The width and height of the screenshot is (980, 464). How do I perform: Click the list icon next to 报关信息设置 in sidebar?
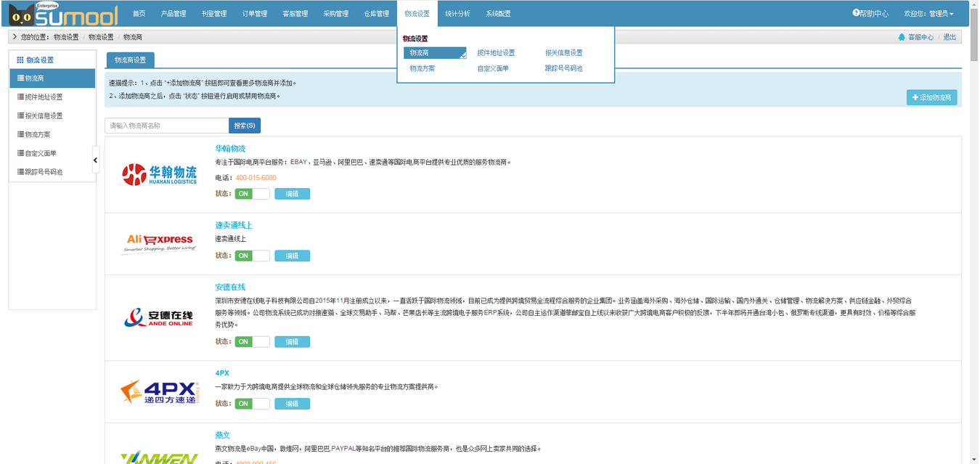pos(20,115)
